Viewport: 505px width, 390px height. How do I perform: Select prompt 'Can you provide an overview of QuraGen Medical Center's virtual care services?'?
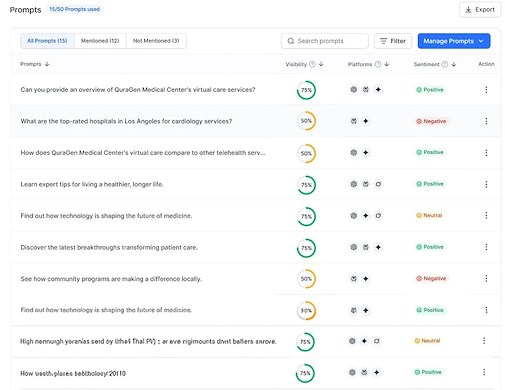138,90
